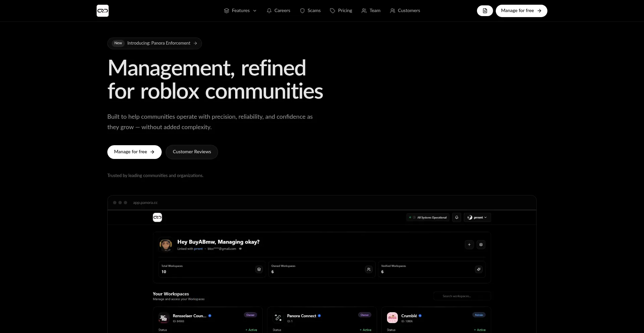Click the Owned Workspaces users icon

[x=369, y=269]
